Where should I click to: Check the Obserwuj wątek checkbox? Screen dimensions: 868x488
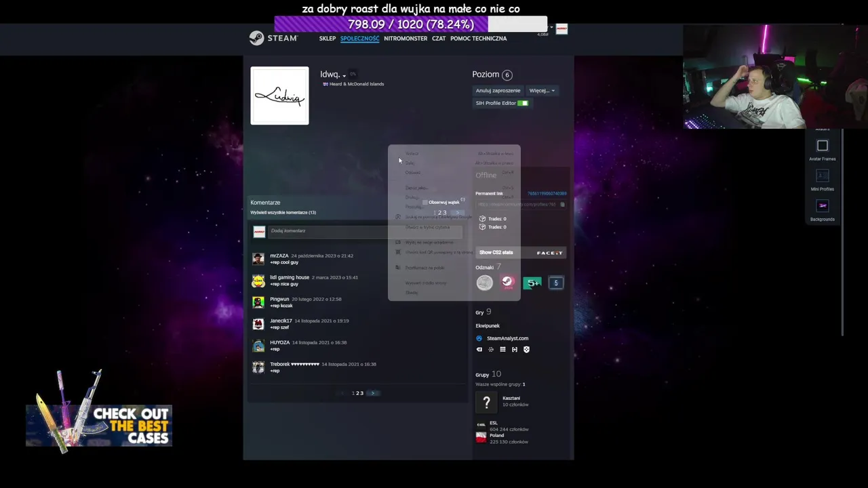click(425, 202)
